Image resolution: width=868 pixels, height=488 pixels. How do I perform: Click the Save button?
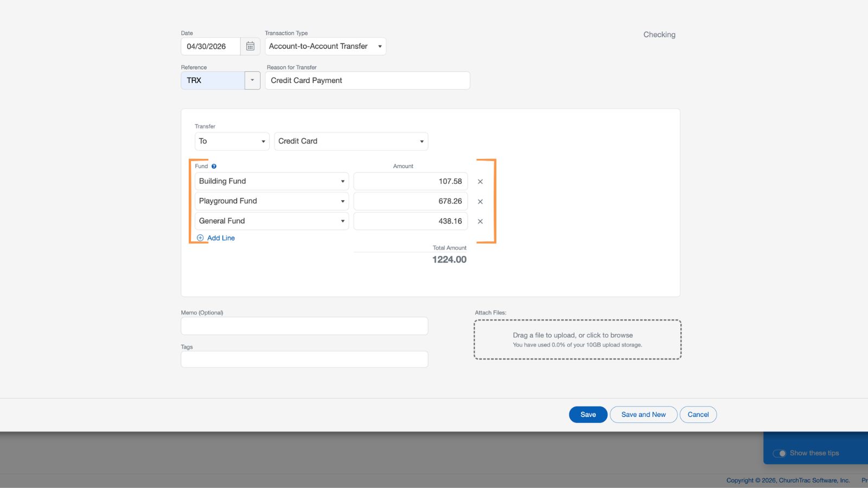(588, 415)
